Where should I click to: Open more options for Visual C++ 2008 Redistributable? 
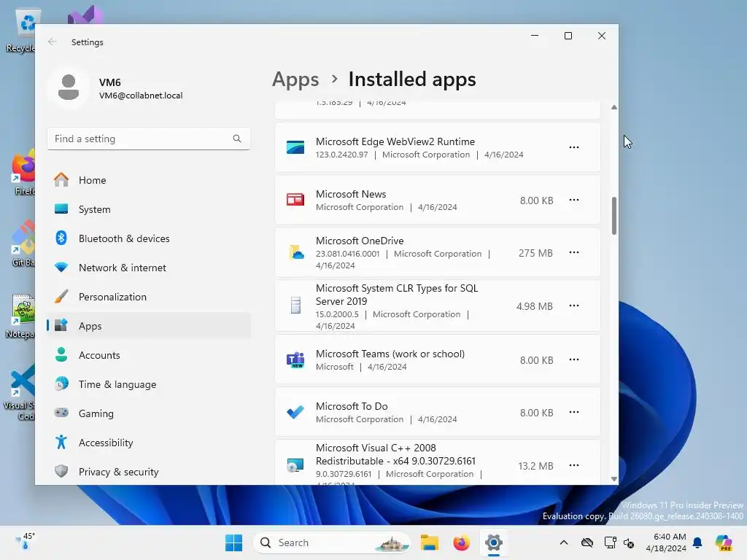pyautogui.click(x=574, y=465)
